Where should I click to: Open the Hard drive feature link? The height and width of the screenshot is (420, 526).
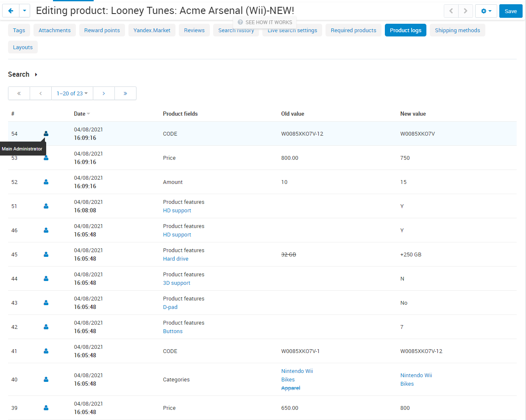[x=175, y=259]
